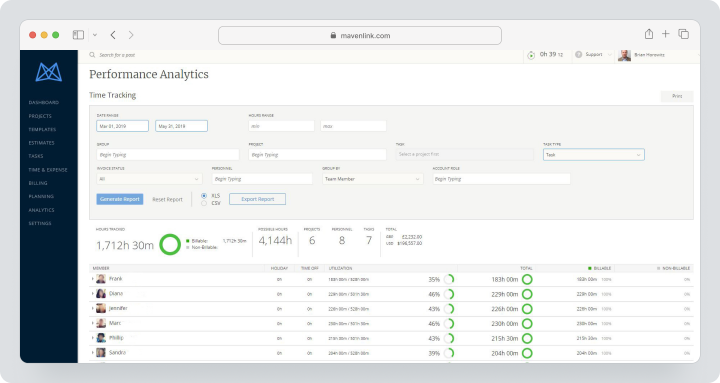Click the Support help icon
720x383 pixels.
point(579,55)
